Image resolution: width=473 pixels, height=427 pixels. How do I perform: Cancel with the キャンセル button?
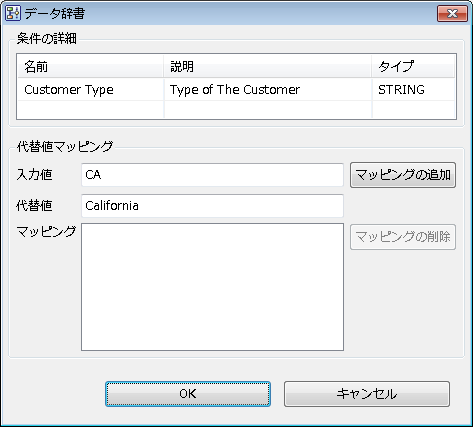coord(367,394)
